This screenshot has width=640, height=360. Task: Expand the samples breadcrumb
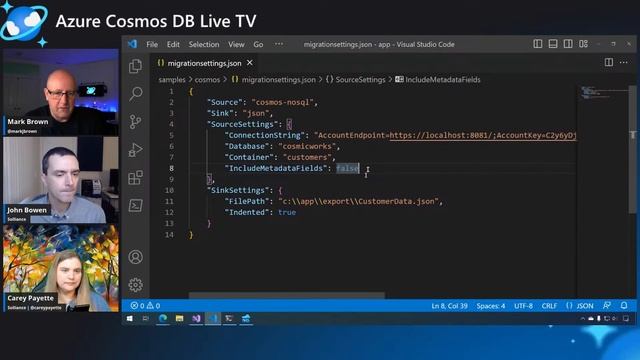click(172, 80)
